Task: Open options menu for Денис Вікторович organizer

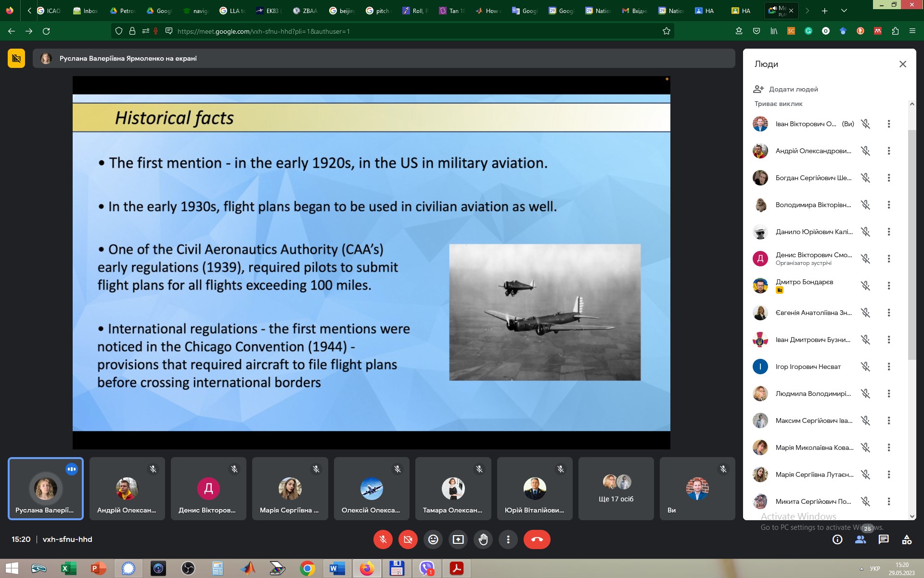Action: point(889,259)
